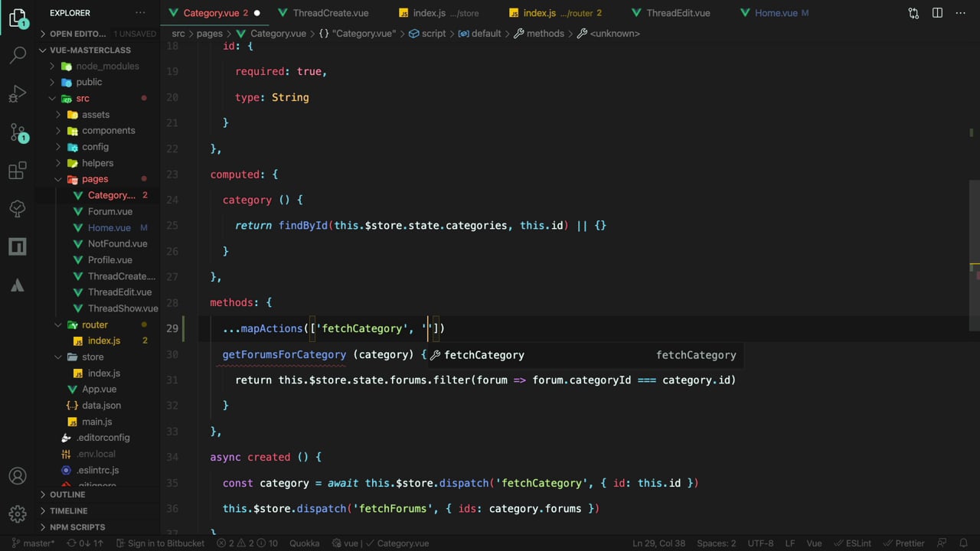Open .eslintrc.js in the file tree
This screenshot has width=980, height=551.
[x=97, y=470]
